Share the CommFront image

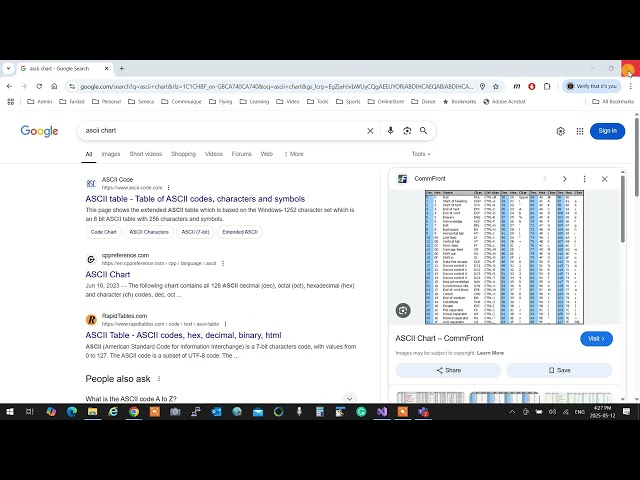[x=449, y=370]
